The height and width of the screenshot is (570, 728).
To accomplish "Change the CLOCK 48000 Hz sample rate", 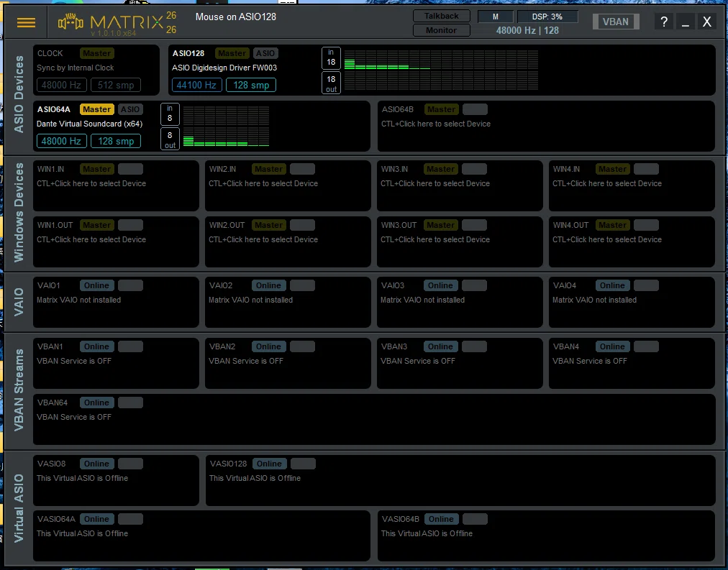I will pyautogui.click(x=62, y=86).
